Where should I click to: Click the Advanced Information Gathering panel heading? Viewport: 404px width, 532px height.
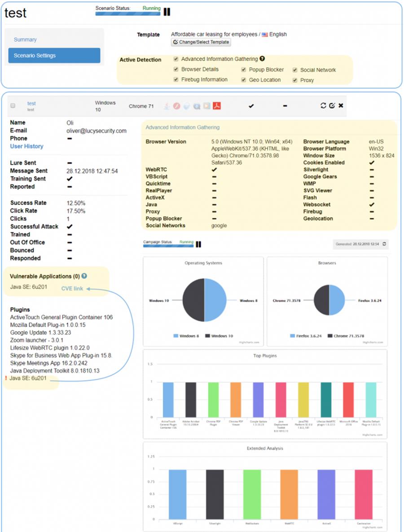click(183, 128)
